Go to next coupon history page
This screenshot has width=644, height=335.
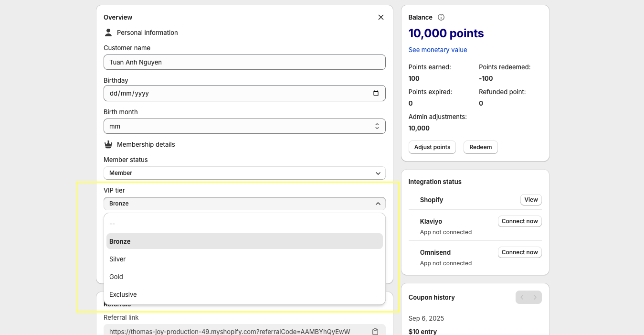click(x=535, y=297)
